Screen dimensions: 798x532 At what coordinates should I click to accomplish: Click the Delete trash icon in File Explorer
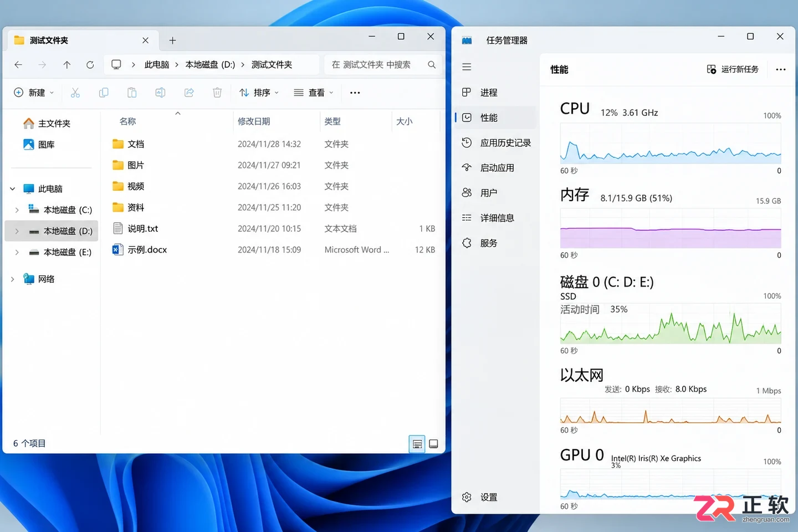click(217, 93)
